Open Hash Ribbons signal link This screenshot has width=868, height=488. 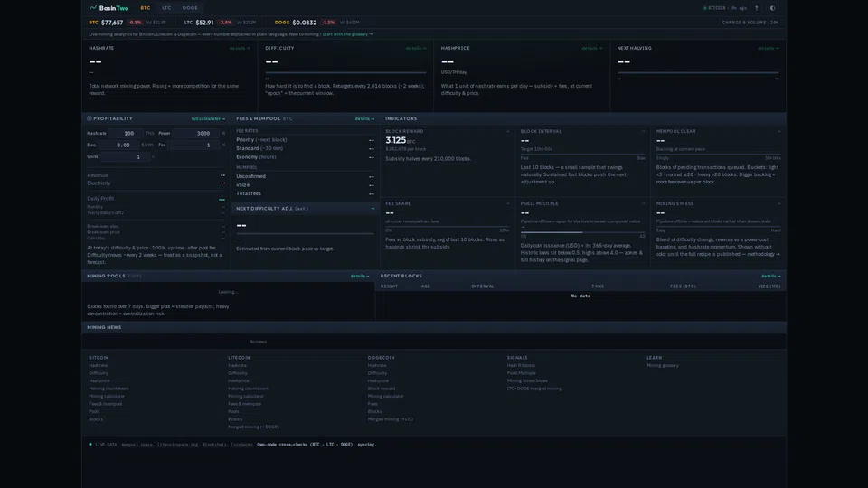click(521, 366)
